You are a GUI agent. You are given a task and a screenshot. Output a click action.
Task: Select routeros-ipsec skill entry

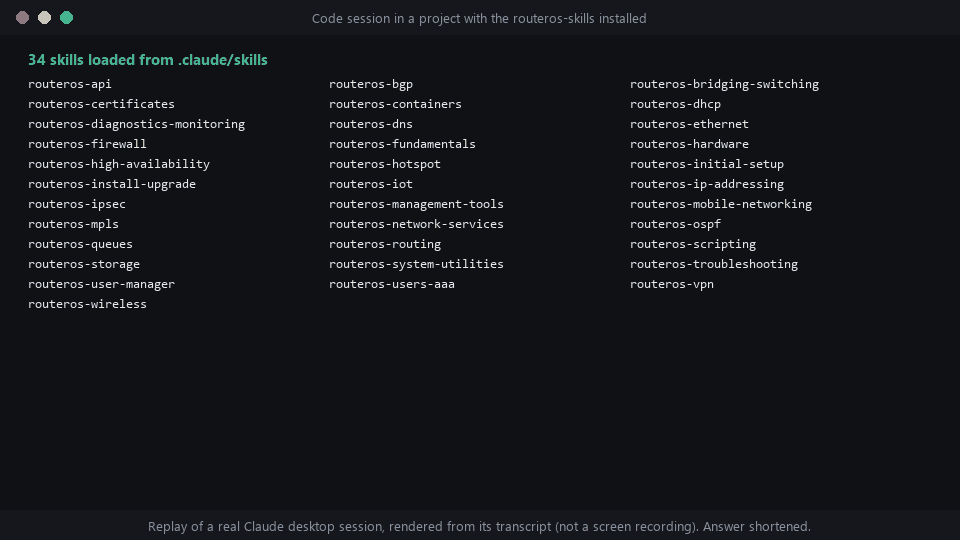(77, 204)
